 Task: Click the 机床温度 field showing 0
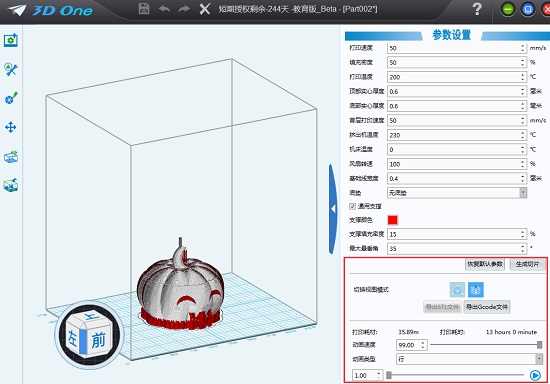[457, 149]
